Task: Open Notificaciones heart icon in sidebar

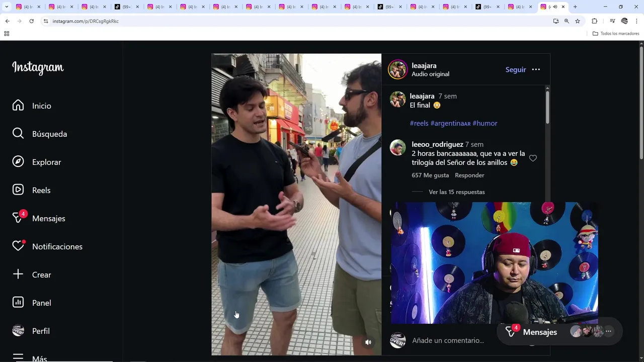Action: tap(18, 246)
